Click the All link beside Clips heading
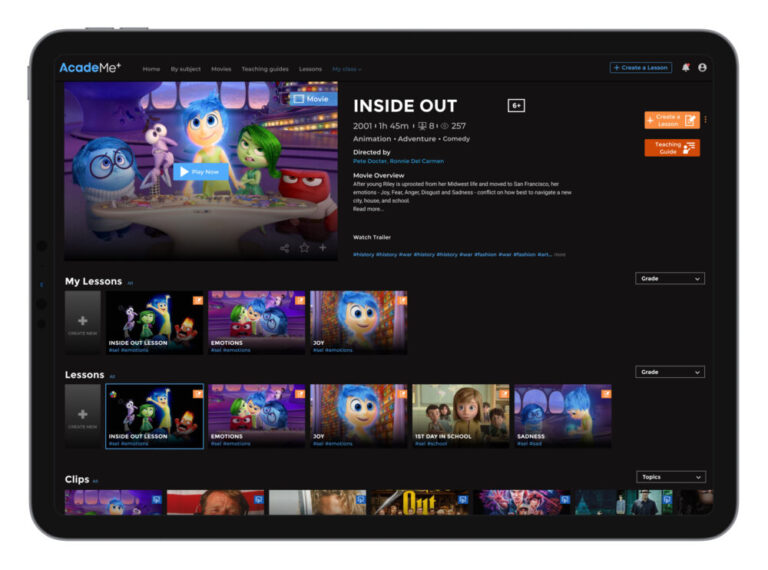Screen dimensions: 768x570 pyautogui.click(x=96, y=481)
